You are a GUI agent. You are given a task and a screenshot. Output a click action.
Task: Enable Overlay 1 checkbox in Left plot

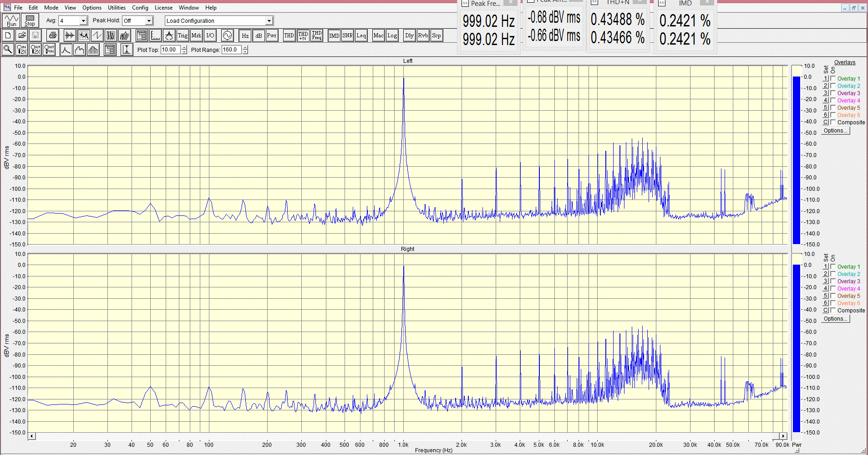pyautogui.click(x=833, y=78)
